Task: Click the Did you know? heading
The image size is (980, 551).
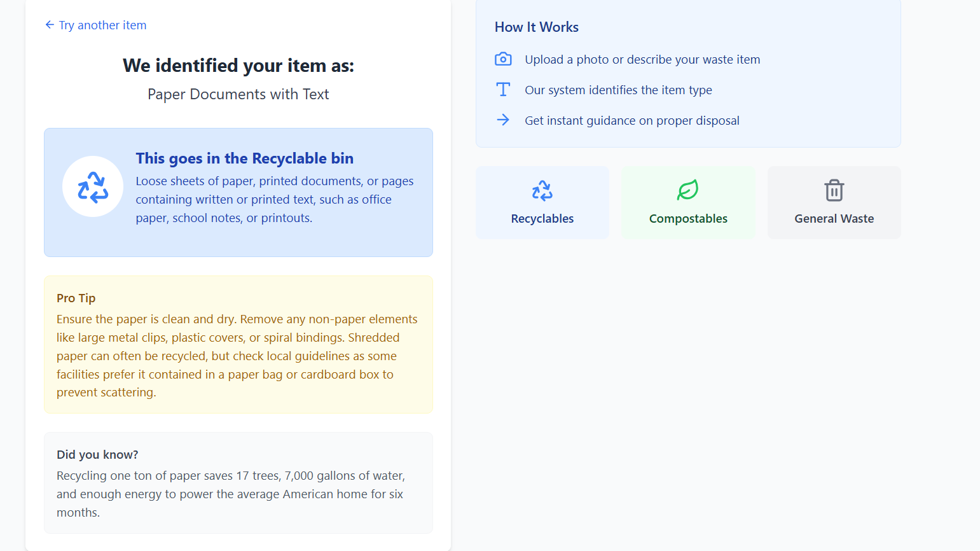Action: coord(97,454)
